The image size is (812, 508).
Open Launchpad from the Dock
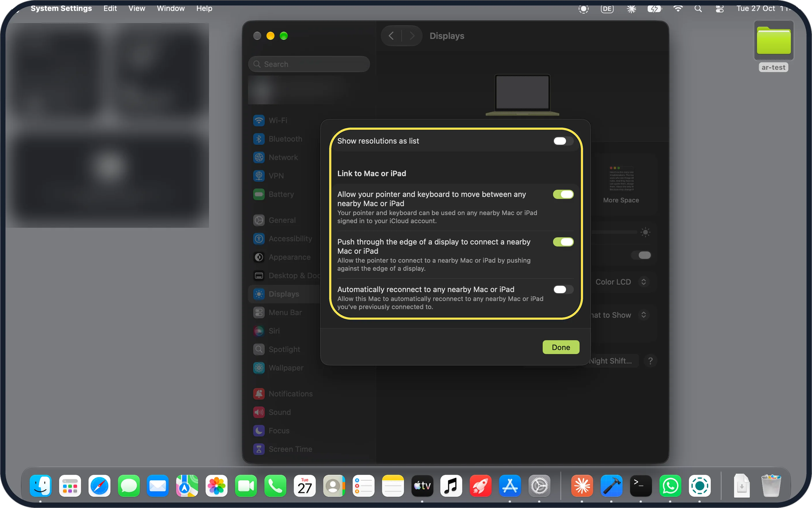(70, 486)
